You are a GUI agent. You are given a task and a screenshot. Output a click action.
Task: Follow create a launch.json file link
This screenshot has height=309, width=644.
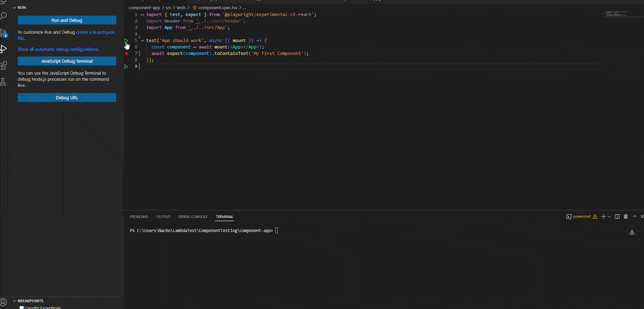(95, 32)
